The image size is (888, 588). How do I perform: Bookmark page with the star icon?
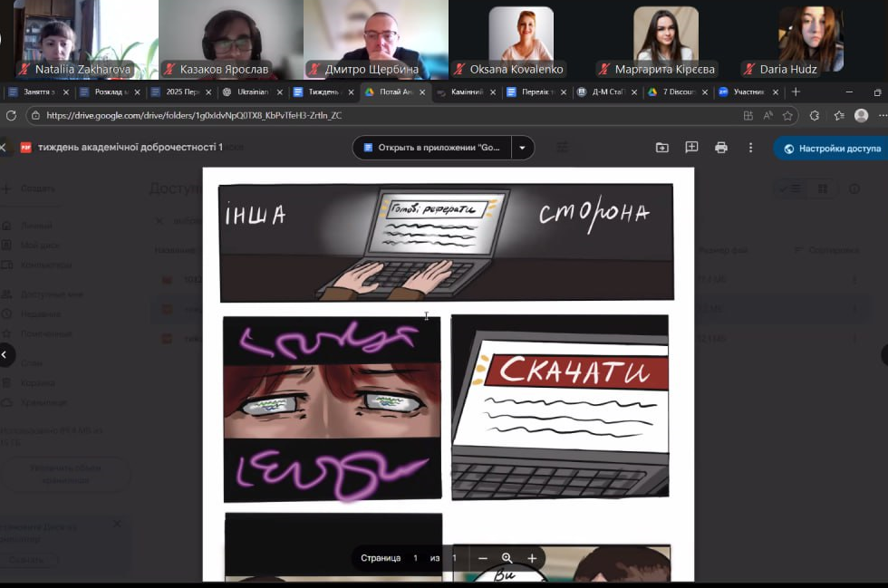(788, 115)
